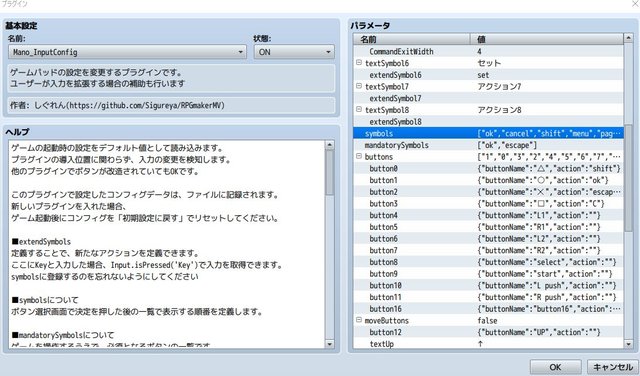Select the button7 parameter row

[489, 250]
